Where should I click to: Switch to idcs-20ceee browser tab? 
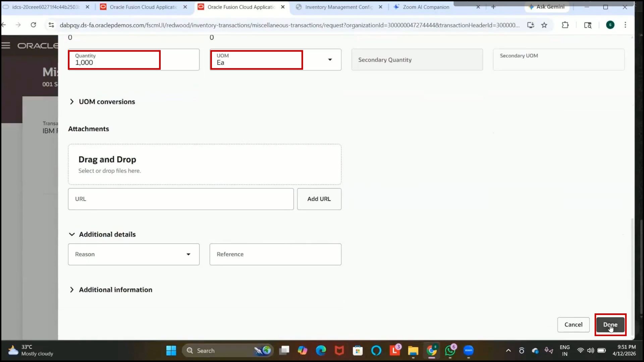(x=45, y=7)
